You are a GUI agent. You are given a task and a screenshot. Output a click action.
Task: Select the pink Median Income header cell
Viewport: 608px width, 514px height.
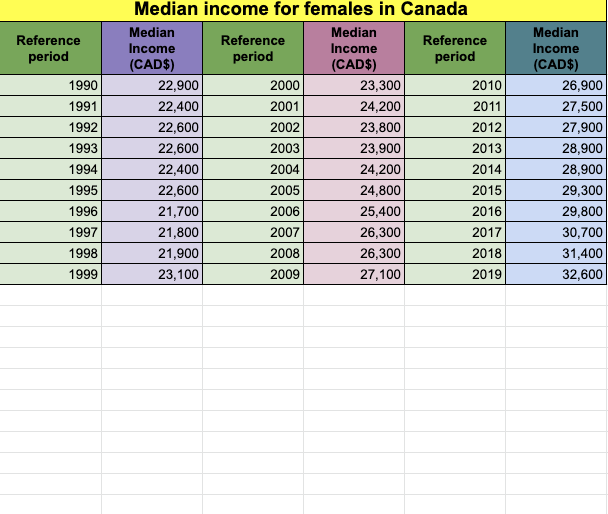354,48
